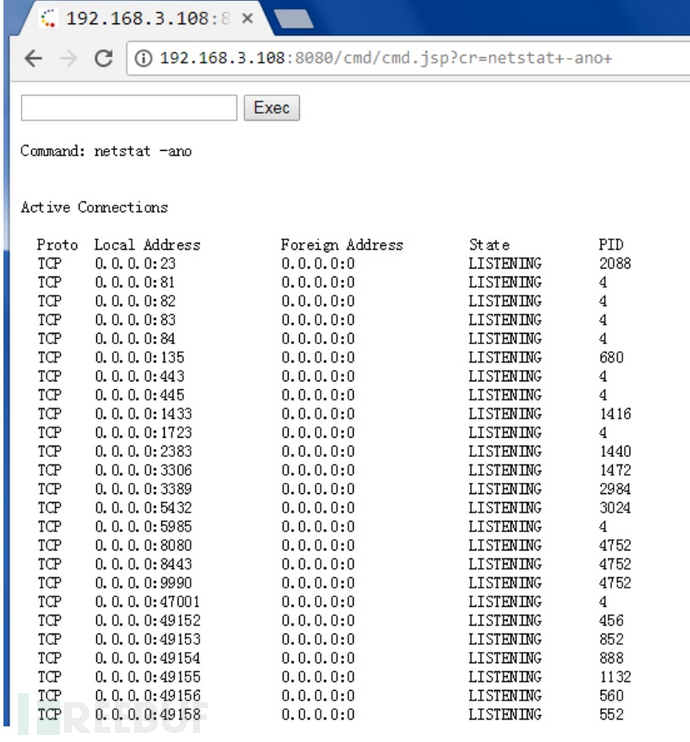Select local address 0.0.0.0:5985
This screenshot has height=742, width=690.
click(x=143, y=526)
